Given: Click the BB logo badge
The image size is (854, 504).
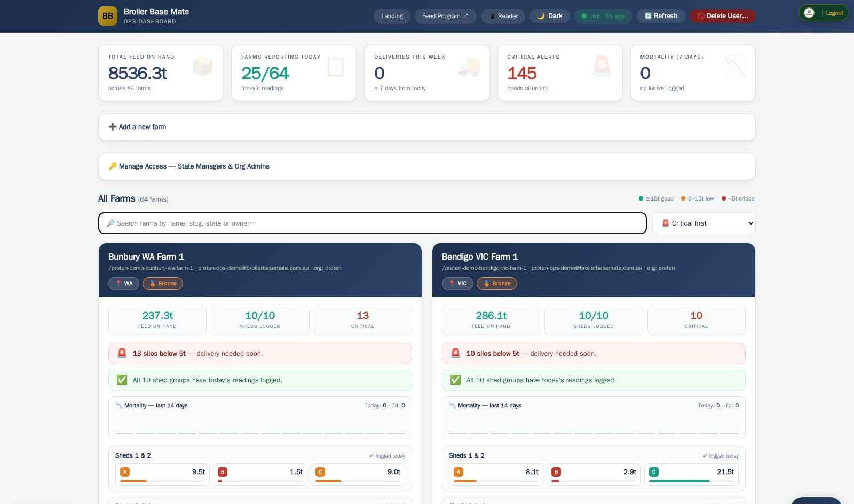Looking at the screenshot, I should pos(108,16).
